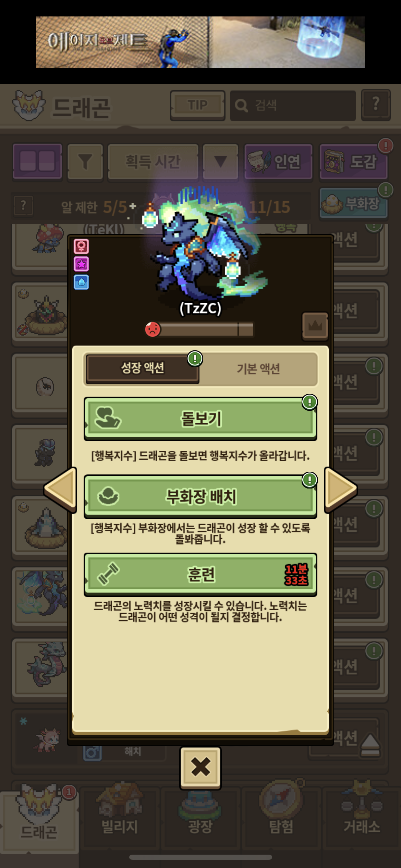Open the 인연 scroll button
401x868 pixels.
click(278, 162)
